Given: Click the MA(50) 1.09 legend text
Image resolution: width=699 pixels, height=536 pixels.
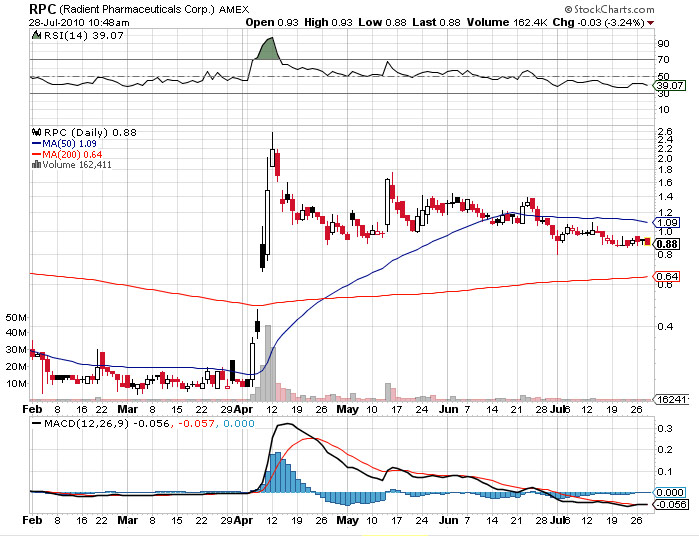Looking at the screenshot, I should click(69, 144).
